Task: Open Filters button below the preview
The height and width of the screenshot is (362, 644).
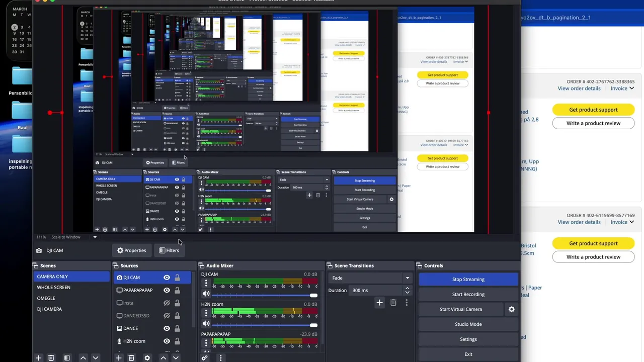Action: (x=169, y=250)
